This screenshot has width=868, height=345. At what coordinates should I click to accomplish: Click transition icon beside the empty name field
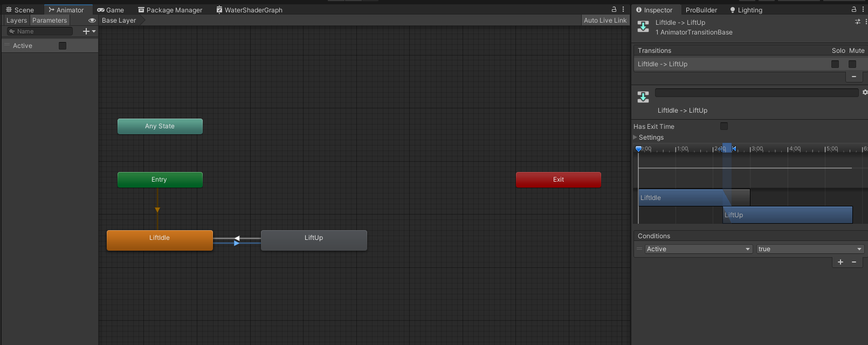click(x=643, y=97)
